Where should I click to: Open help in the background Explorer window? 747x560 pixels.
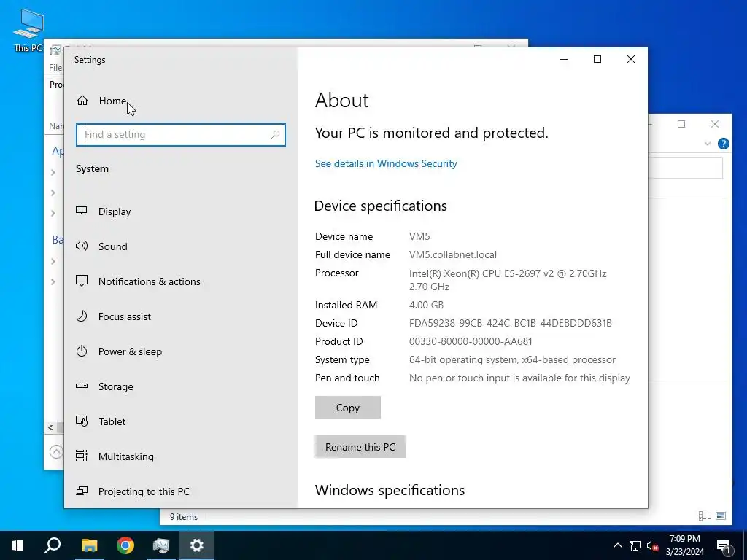pyautogui.click(x=723, y=144)
